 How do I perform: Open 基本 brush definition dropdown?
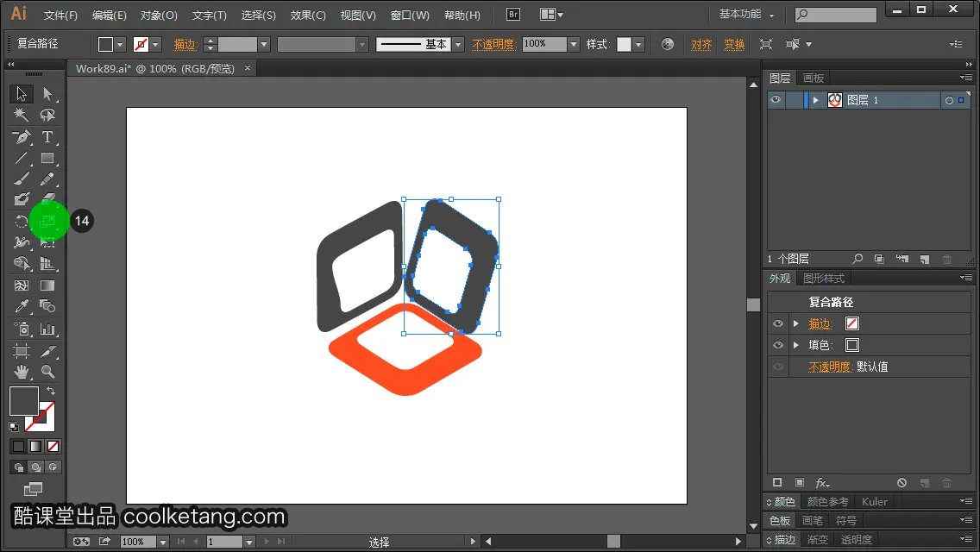458,44
